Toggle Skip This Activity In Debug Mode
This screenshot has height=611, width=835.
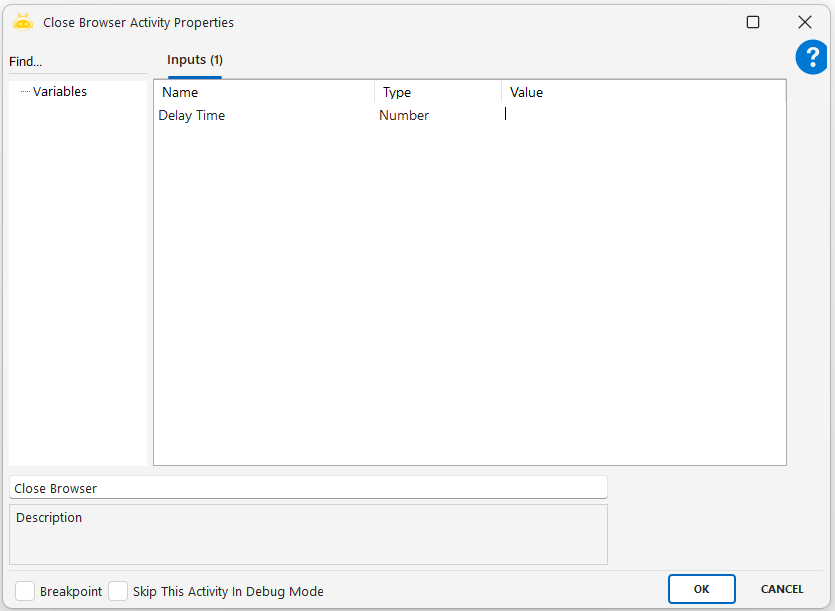[118, 591]
